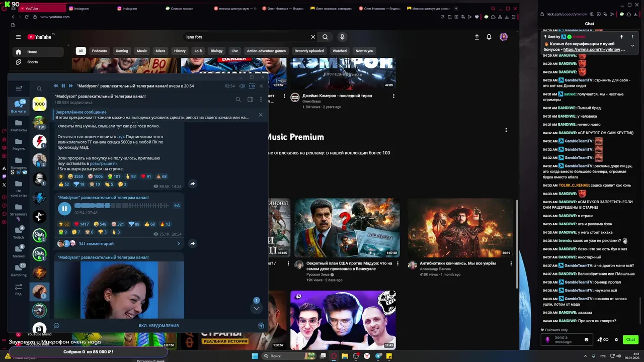Toggle the 3550 laughing reaction
The width and height of the screenshot is (644, 362).
pos(75,176)
